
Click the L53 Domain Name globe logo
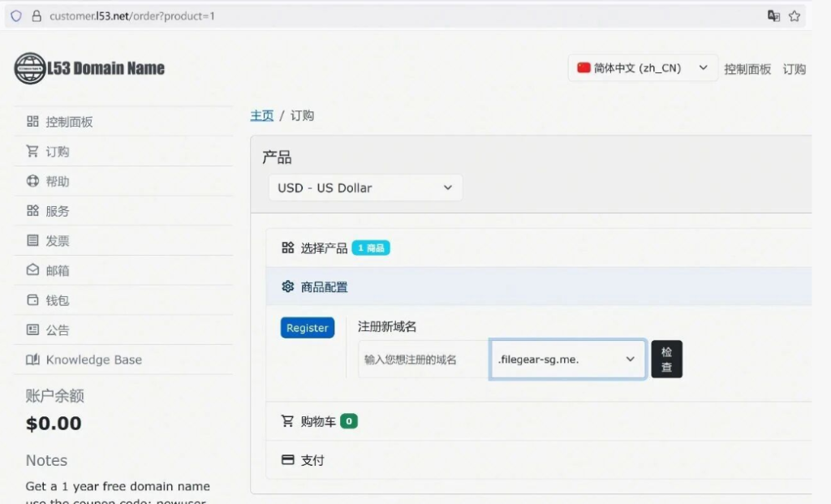pos(30,69)
